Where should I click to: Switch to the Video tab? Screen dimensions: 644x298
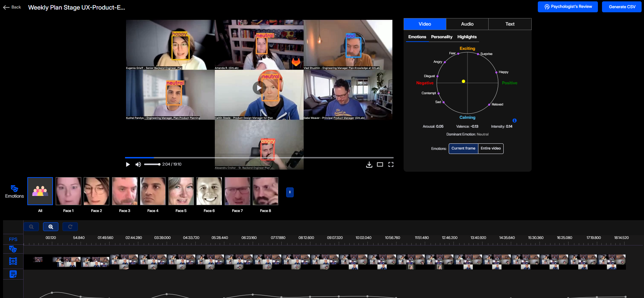(x=425, y=24)
